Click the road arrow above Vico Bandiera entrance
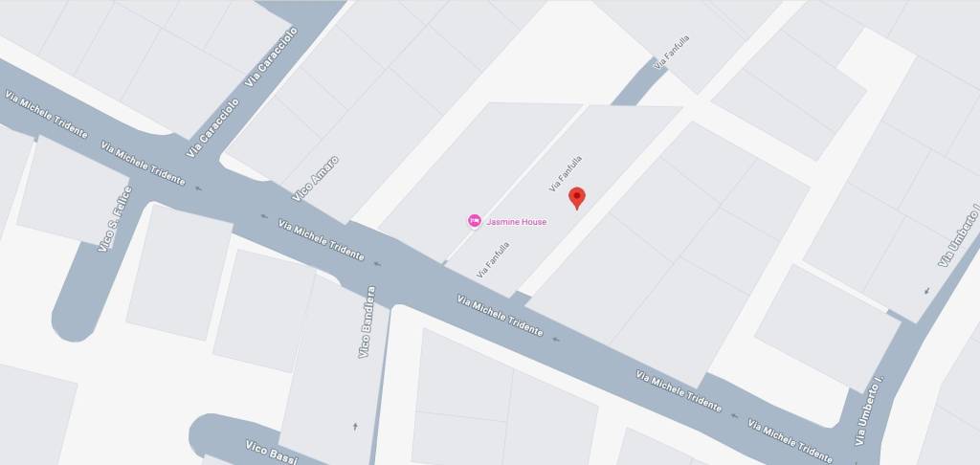This screenshot has height=465, width=980. (x=377, y=264)
